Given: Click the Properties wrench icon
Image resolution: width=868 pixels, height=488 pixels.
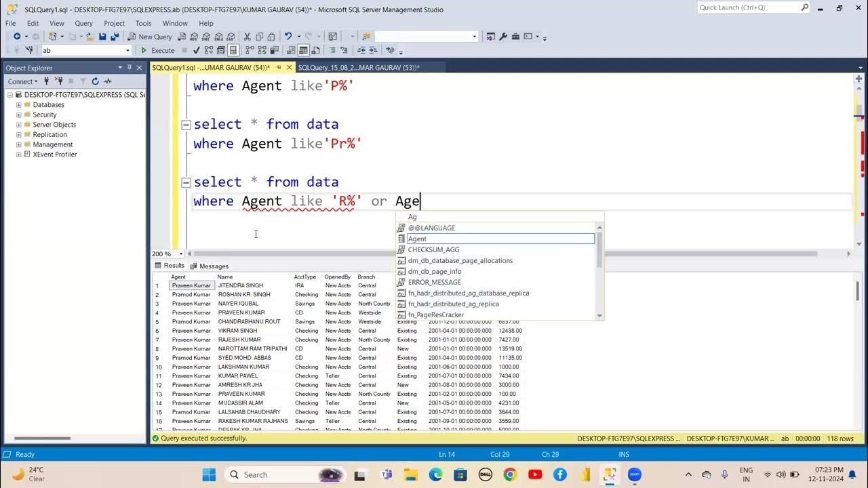Looking at the screenshot, I should (503, 37).
